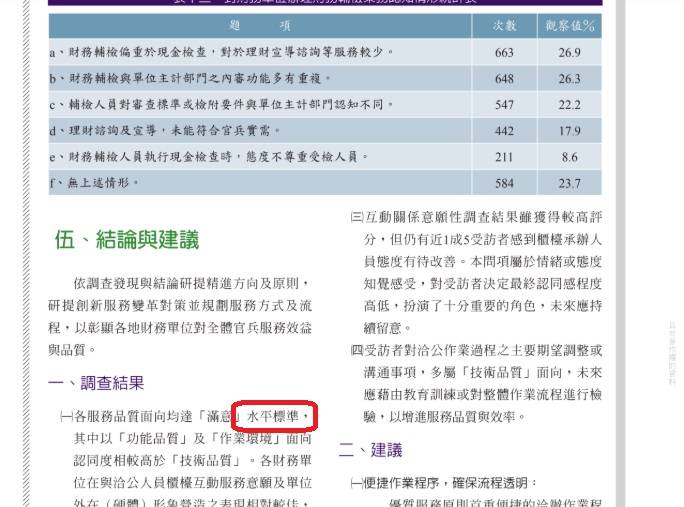Click the red-circled 水平標準 text
The width and height of the screenshot is (684, 507).
[275, 416]
